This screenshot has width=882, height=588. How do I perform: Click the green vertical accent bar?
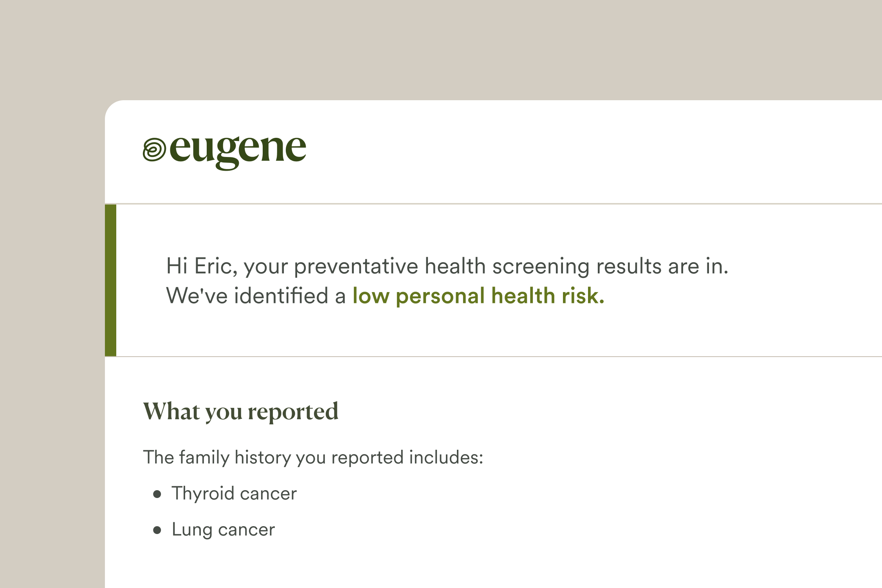tap(110, 280)
